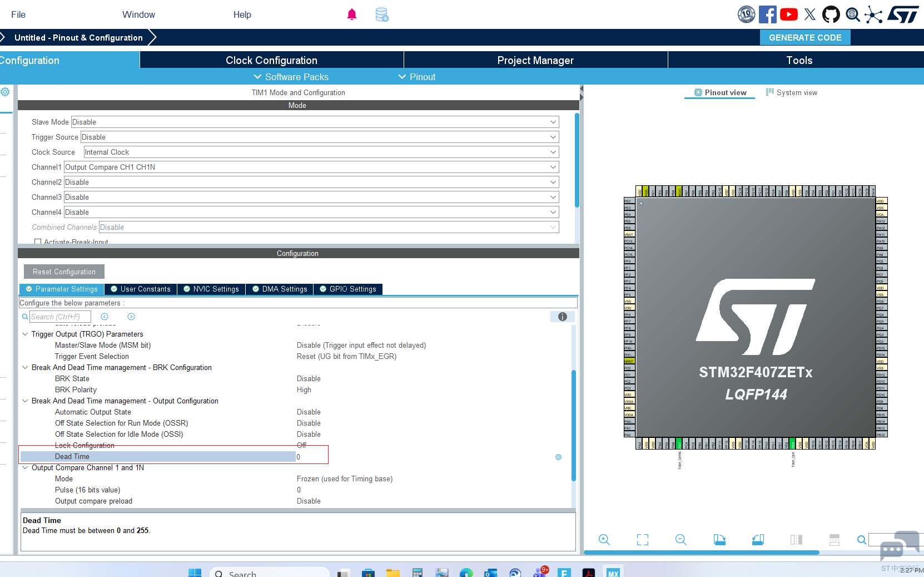Click the parameter search field
The width and height of the screenshot is (924, 577).
(59, 316)
